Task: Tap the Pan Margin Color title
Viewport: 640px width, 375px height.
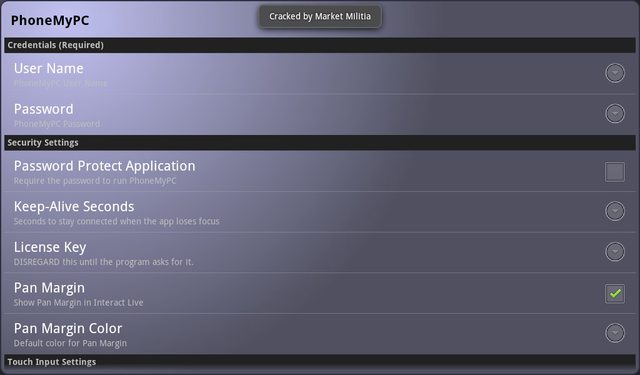Action: click(68, 328)
